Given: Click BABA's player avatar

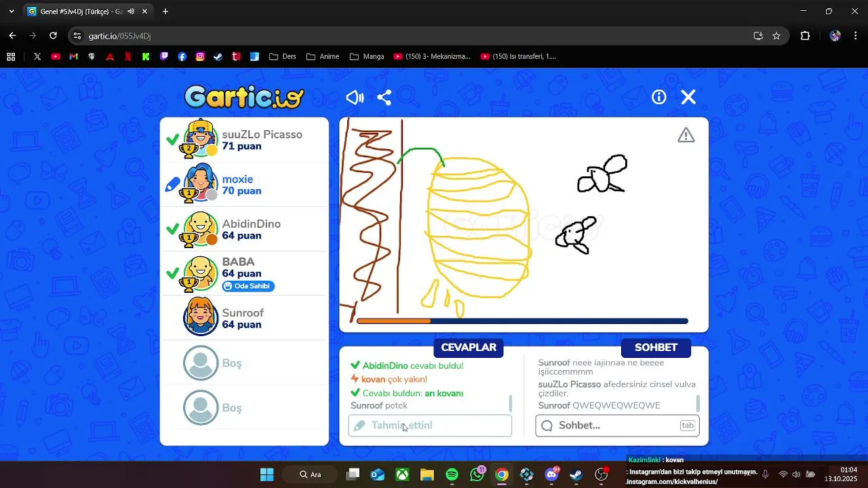Looking at the screenshot, I should [201, 272].
